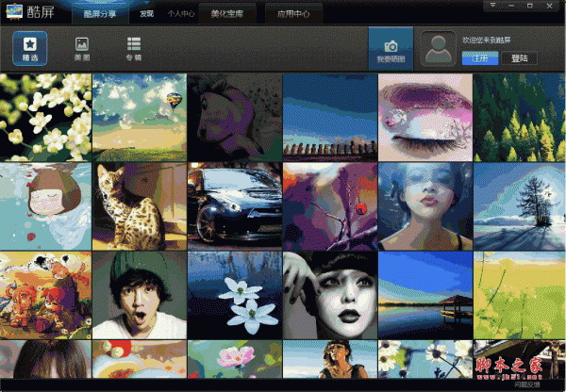Screen dimensions: 566x392
Task: Open the 发现 sub-tab
Action: point(146,14)
